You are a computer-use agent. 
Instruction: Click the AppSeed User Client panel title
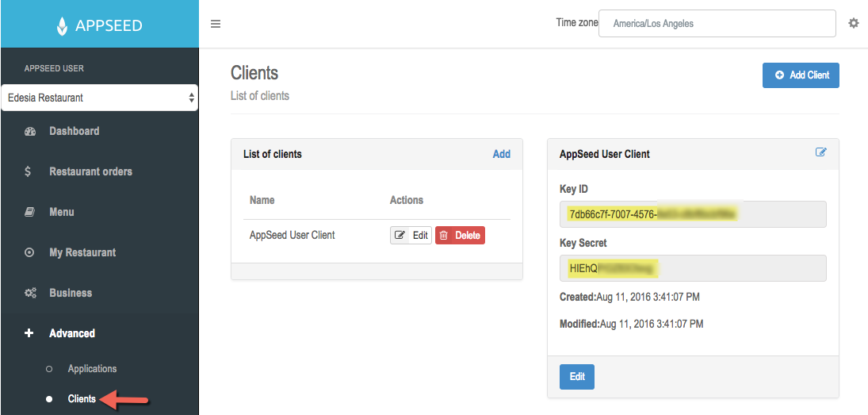(605, 154)
